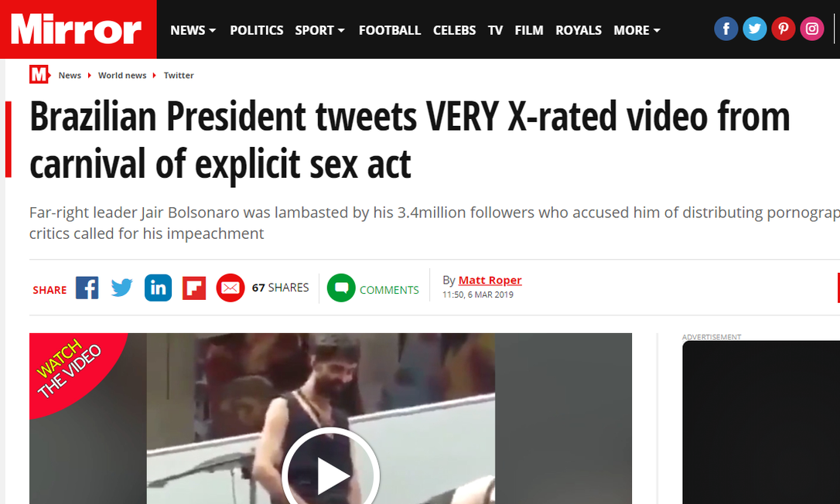840x504 pixels.
Task: Share article on Flipboard
Action: (x=194, y=288)
